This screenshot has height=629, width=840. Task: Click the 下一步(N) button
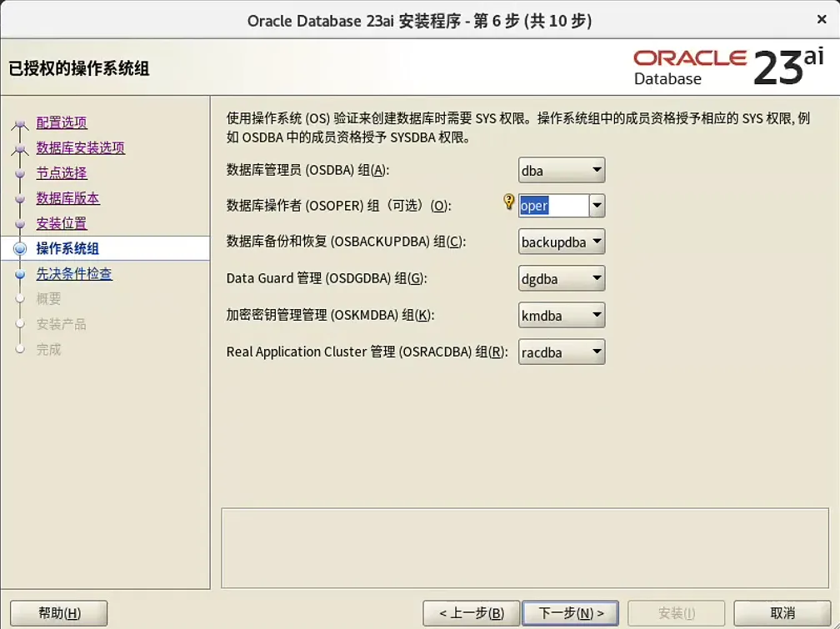[x=570, y=611]
